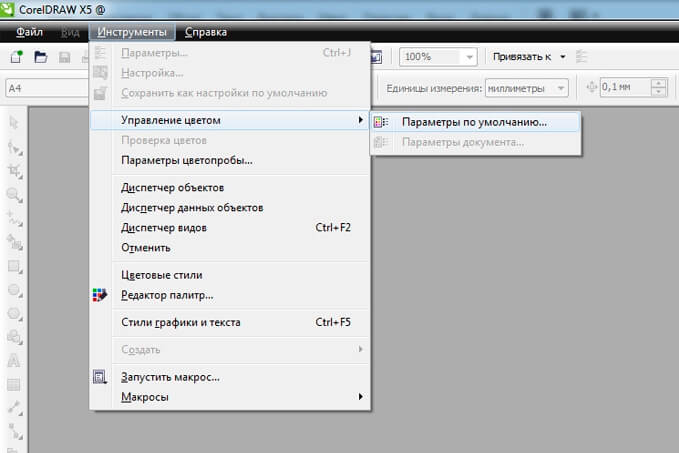The width and height of the screenshot is (679, 453).
Task: Select the Ellipse tool
Action: pos(15,290)
